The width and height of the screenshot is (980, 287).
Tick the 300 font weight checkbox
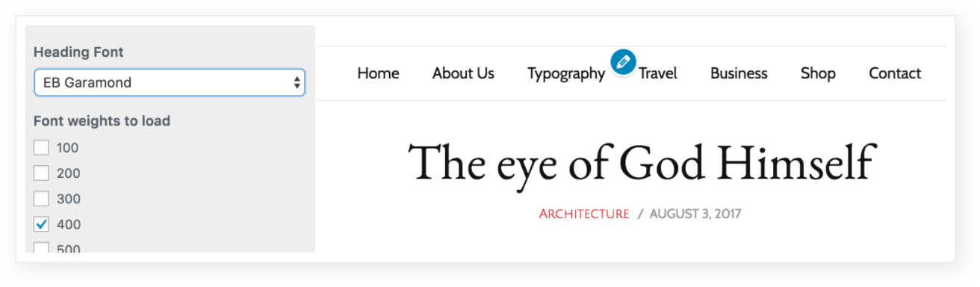point(41,199)
